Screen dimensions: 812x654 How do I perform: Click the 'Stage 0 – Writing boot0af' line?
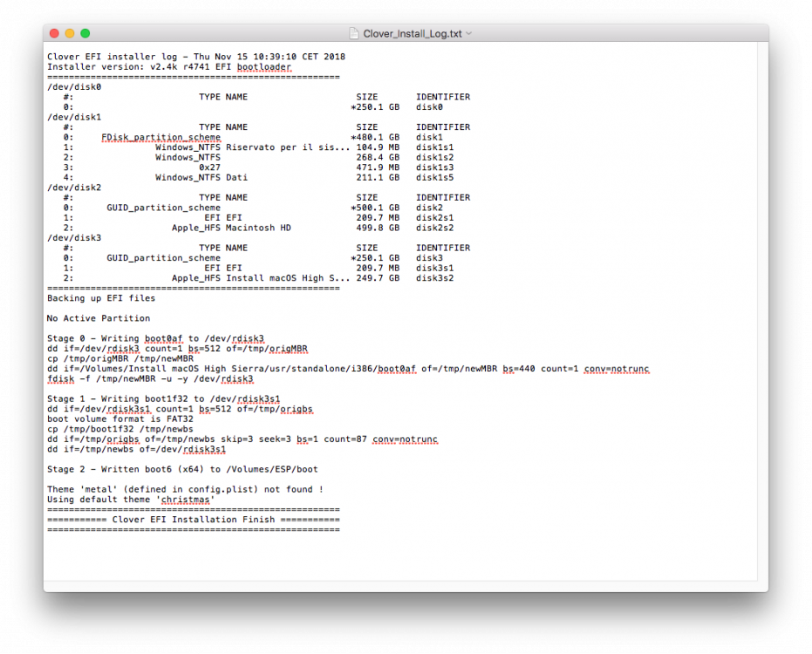point(155,338)
